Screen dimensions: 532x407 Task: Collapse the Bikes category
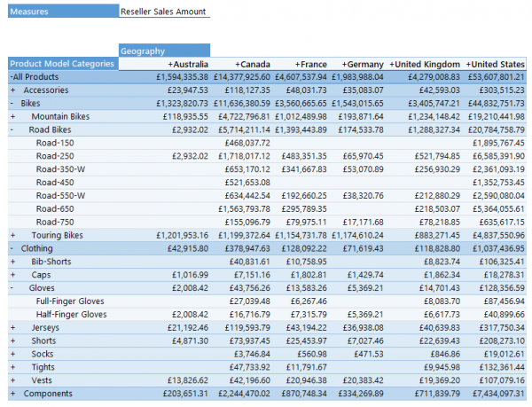[x=12, y=104]
